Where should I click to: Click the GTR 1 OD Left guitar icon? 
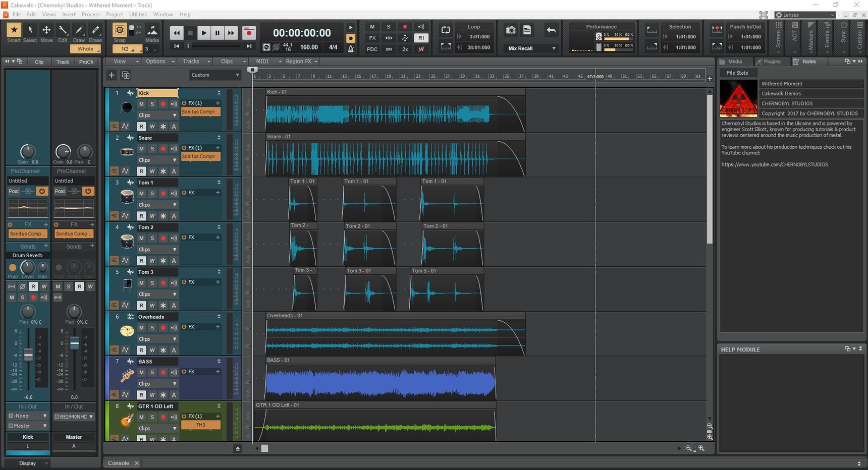click(x=127, y=420)
